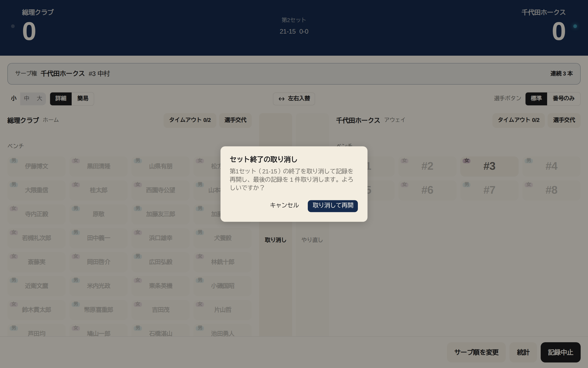Select bench player 幣原喜重郎
This screenshot has height=368, width=588.
tap(99, 310)
